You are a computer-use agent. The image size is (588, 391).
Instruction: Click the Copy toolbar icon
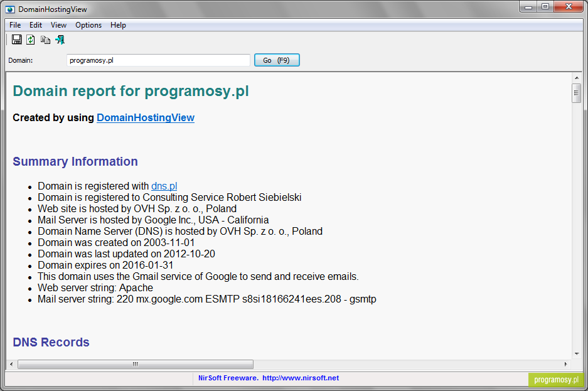(45, 40)
